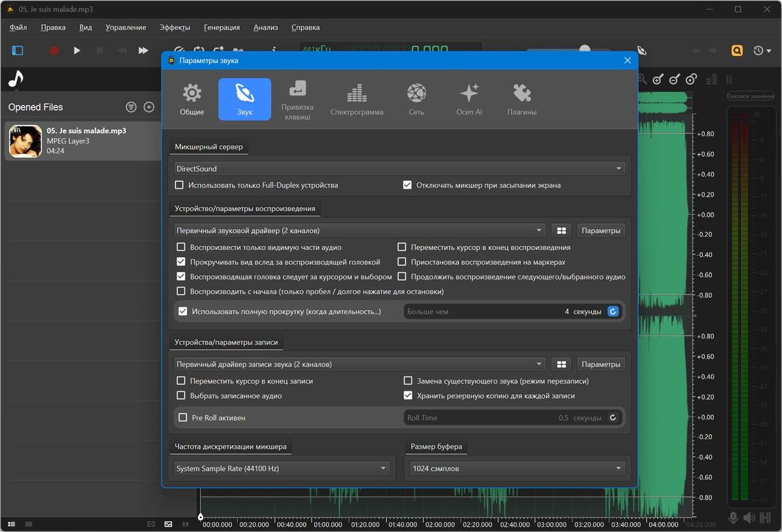782x532 pixels.
Task: Check Переместить курсор в конец воспроизведения
Action: pyautogui.click(x=402, y=247)
